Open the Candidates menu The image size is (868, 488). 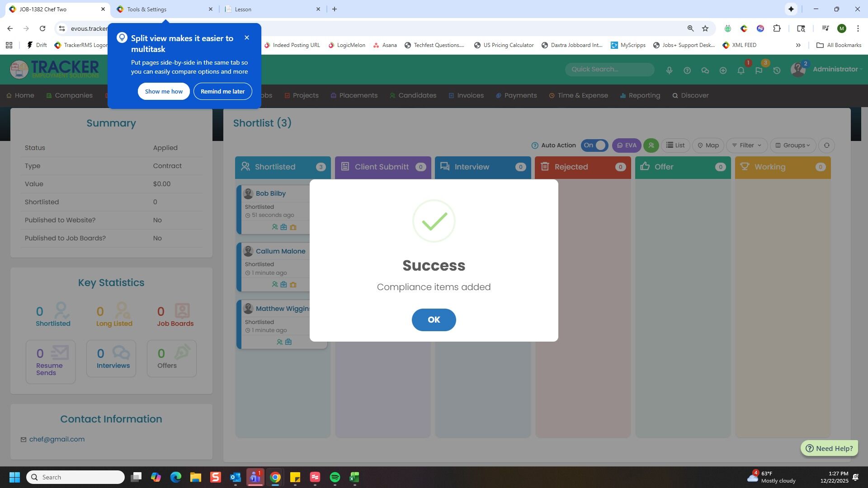417,96
